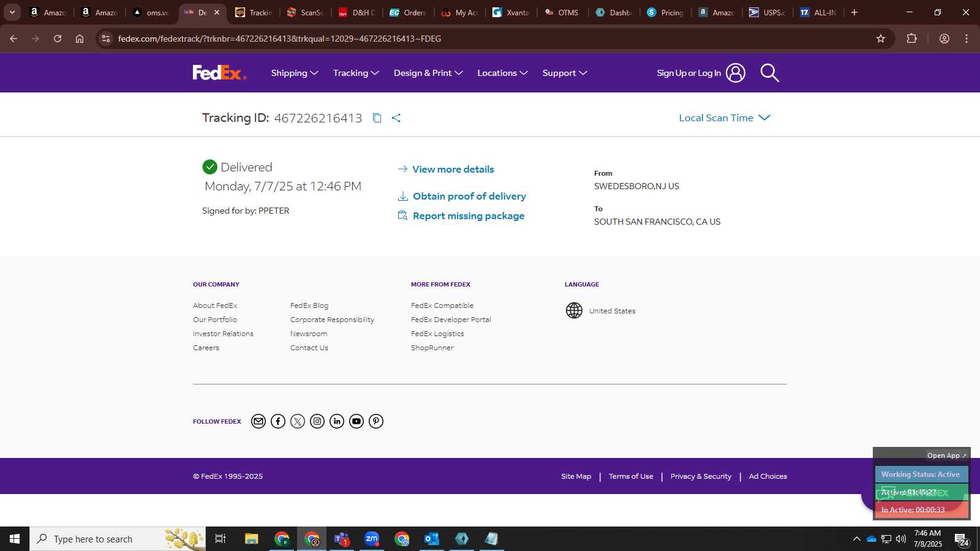Open browser Extensions puzzle icon
This screenshot has width=980, height=551.
(912, 39)
